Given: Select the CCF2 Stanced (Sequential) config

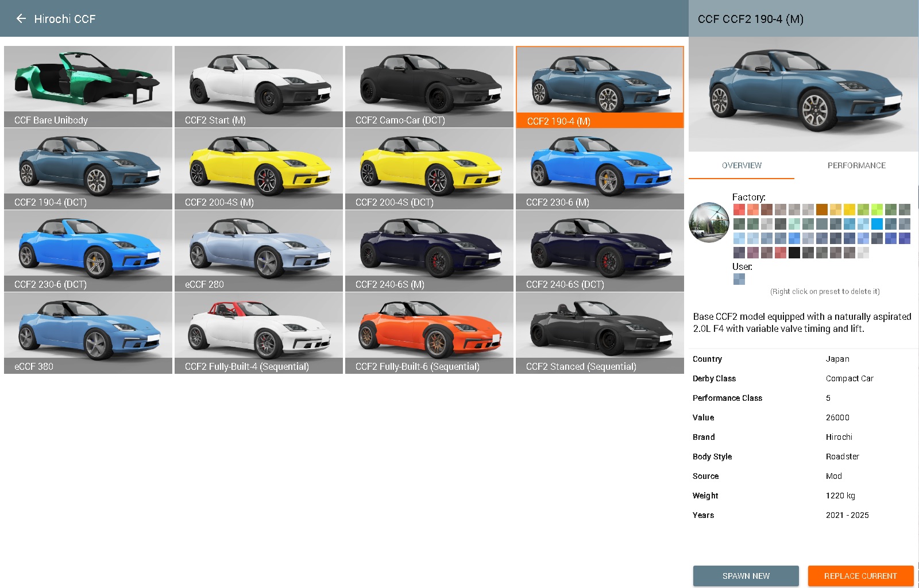Looking at the screenshot, I should 600,333.
